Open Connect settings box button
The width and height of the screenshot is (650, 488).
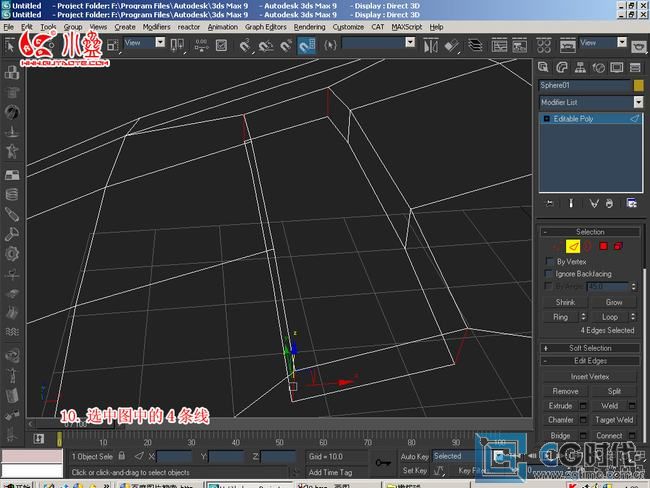click(632, 435)
